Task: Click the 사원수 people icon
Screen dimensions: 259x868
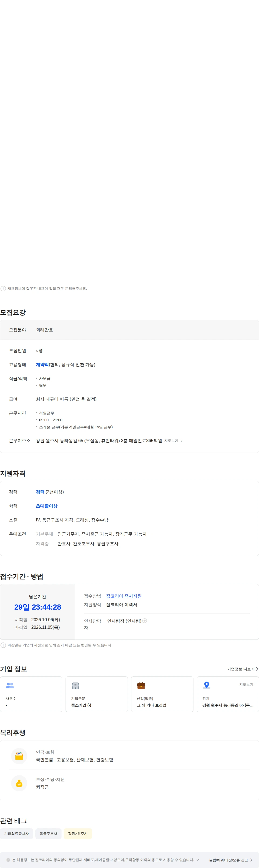Action: click(10, 685)
